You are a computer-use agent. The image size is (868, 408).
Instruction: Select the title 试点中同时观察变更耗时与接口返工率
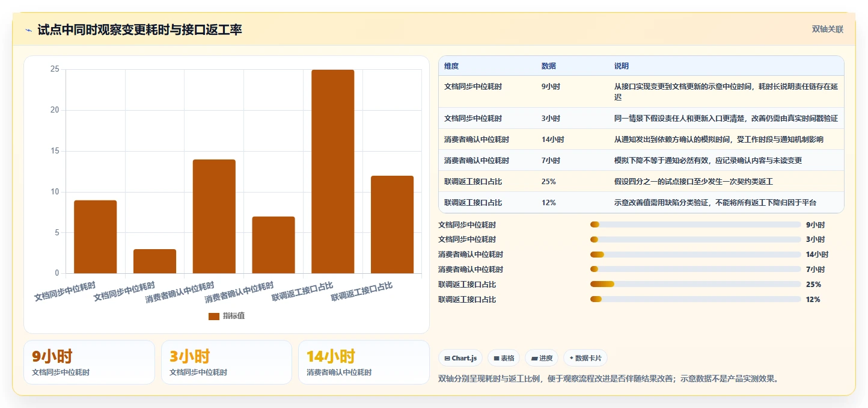139,29
